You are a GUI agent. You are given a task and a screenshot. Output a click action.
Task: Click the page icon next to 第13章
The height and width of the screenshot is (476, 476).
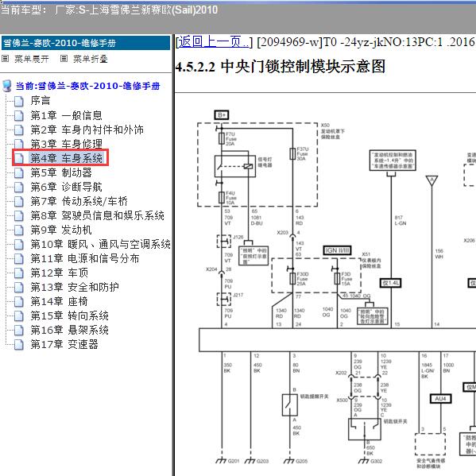[x=19, y=288]
